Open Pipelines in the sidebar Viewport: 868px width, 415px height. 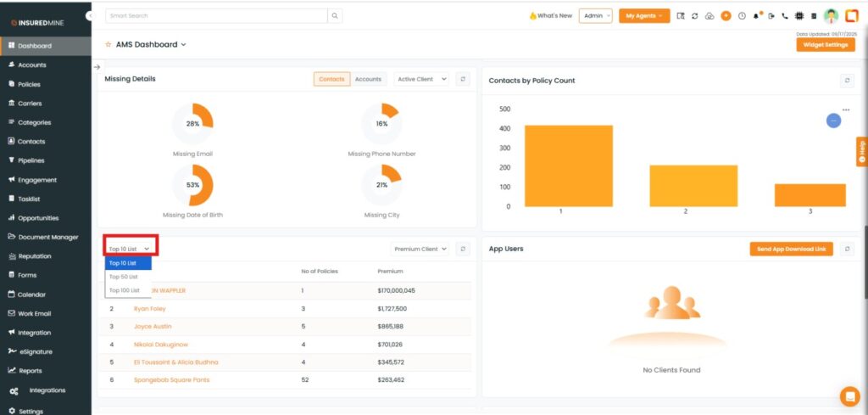(x=31, y=160)
